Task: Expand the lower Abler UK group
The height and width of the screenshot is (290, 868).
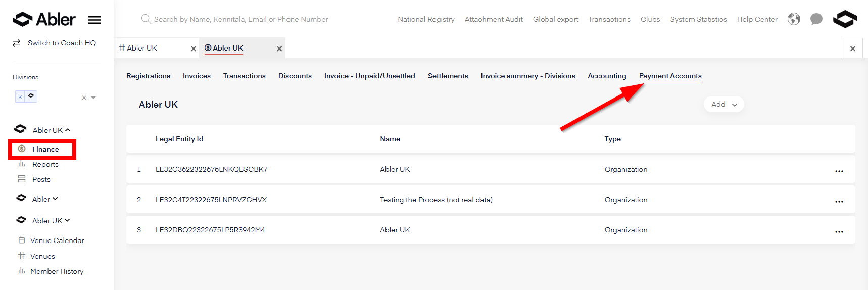Action: pos(67,220)
